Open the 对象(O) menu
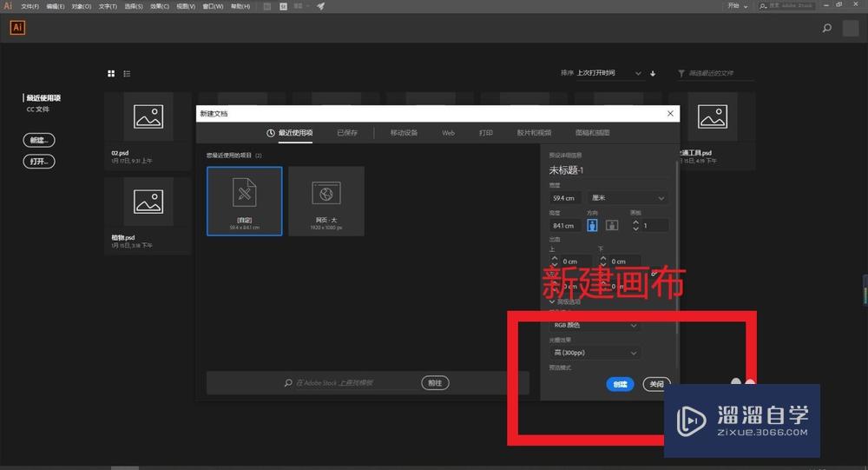This screenshot has width=868, height=470. click(x=82, y=6)
